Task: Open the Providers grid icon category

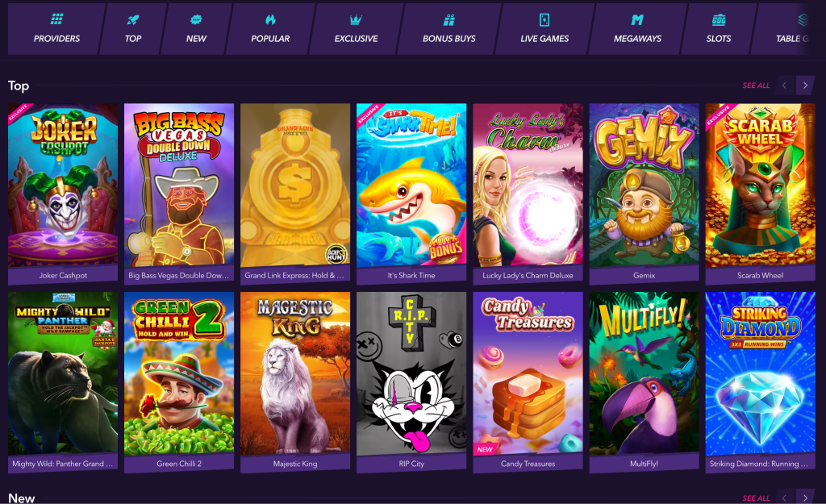Action: (x=56, y=20)
